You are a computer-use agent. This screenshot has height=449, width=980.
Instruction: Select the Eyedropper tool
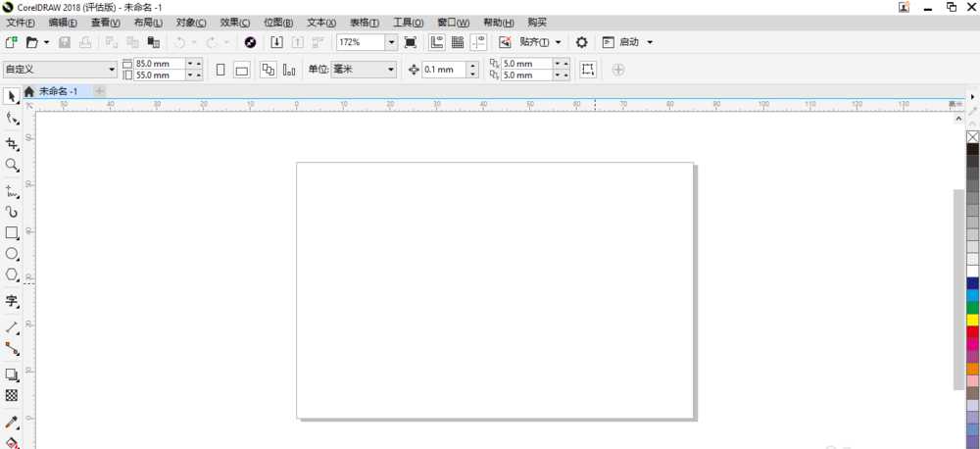tap(12, 423)
